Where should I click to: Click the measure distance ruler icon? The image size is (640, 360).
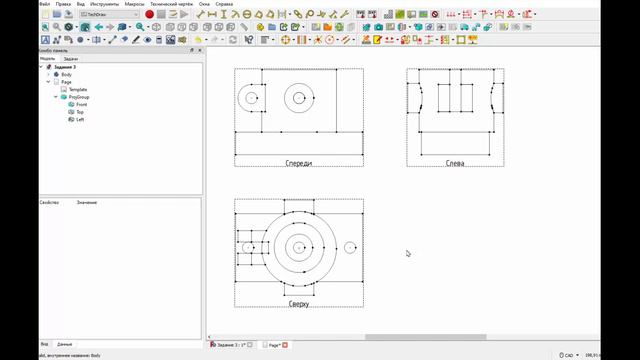(244, 27)
